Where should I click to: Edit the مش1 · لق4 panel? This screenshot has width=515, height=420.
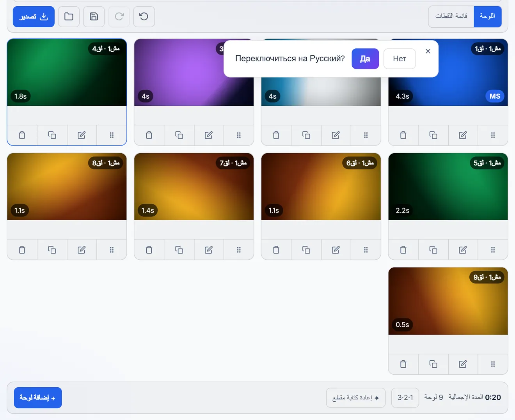82,135
